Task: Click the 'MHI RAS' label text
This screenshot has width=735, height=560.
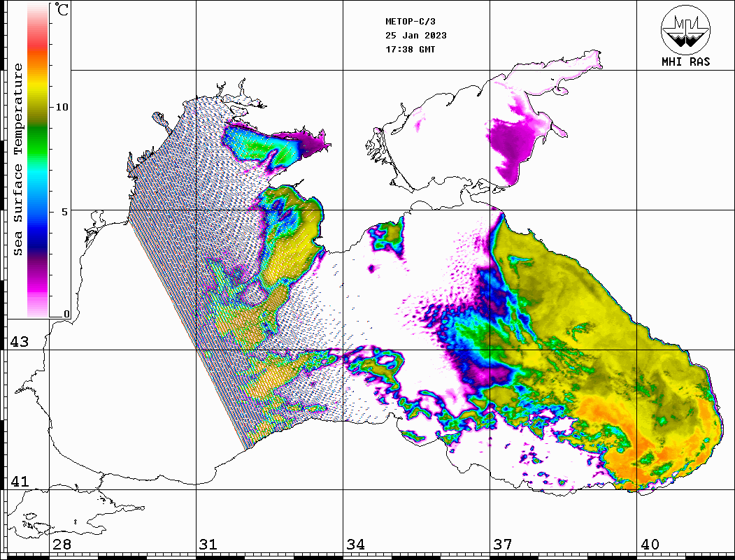Action: point(685,62)
